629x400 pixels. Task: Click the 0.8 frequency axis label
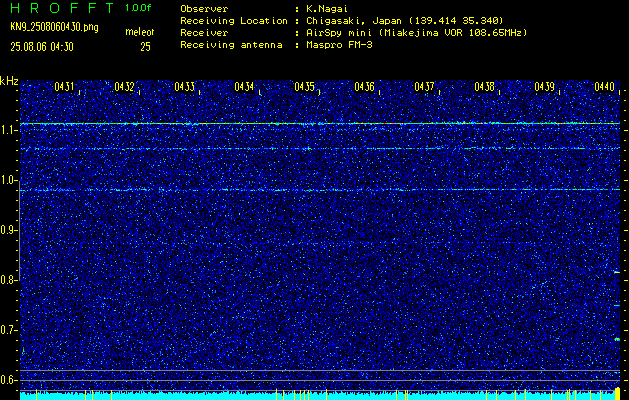[x=9, y=280]
